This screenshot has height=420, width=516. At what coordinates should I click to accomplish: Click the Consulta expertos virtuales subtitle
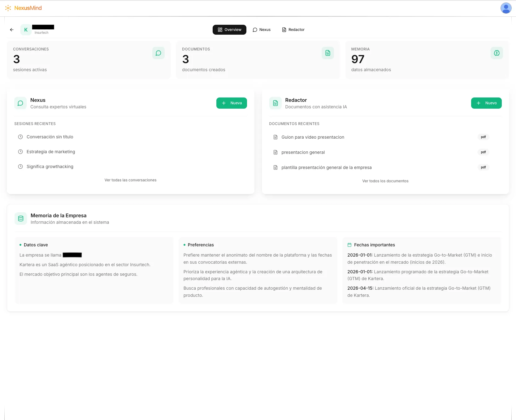[x=58, y=107]
